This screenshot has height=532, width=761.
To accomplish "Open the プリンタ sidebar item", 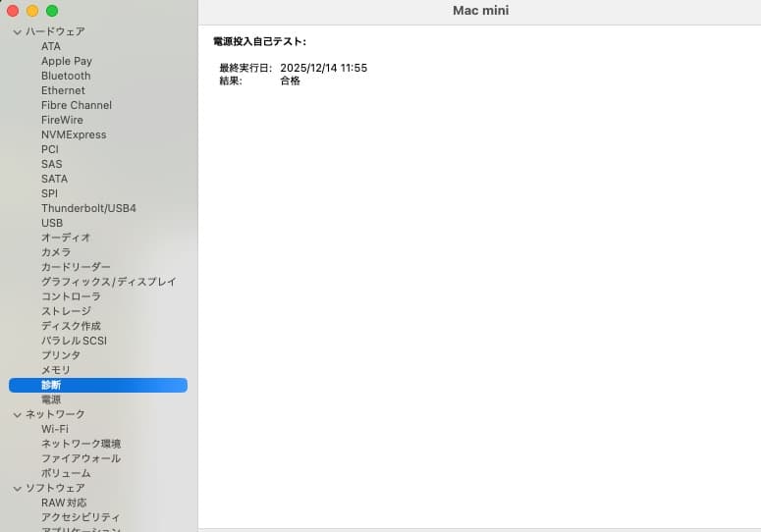I will tap(61, 355).
